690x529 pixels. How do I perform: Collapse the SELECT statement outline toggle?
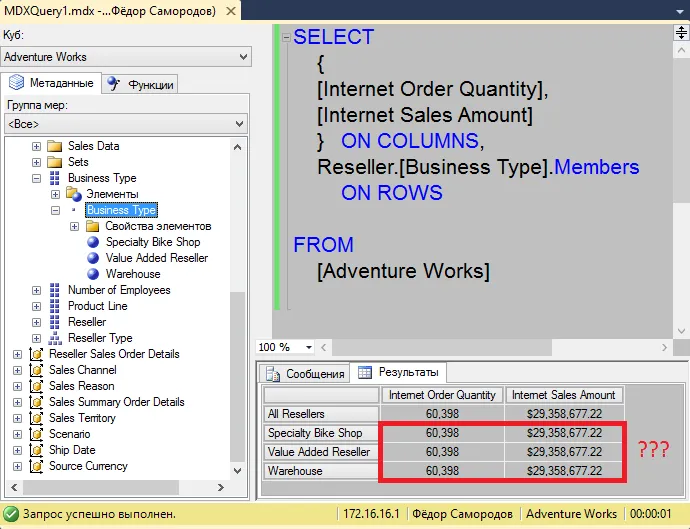[286, 38]
